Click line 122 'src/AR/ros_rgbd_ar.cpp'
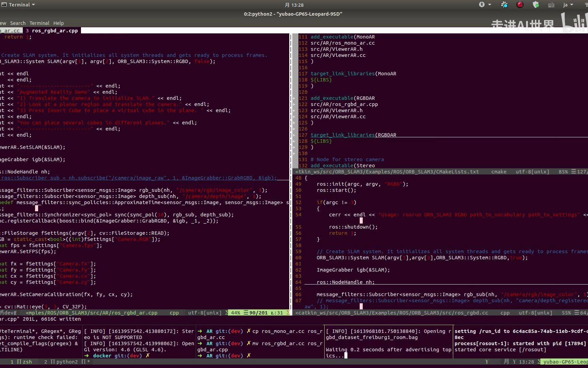 tap(344, 104)
